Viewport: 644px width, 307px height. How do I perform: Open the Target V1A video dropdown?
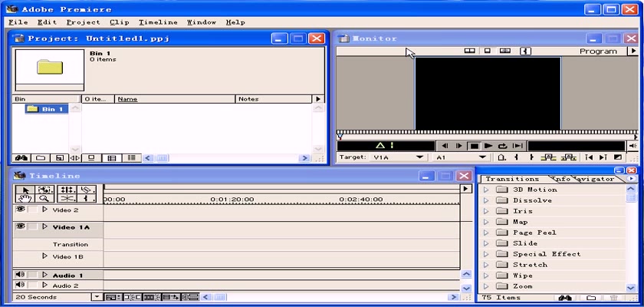coord(419,157)
